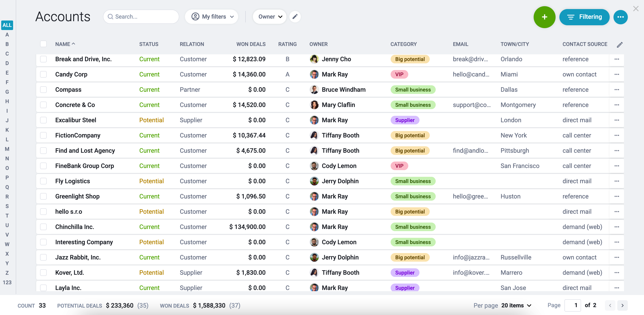Open the Owner dropdown
The height and width of the screenshot is (315, 644).
pos(270,17)
